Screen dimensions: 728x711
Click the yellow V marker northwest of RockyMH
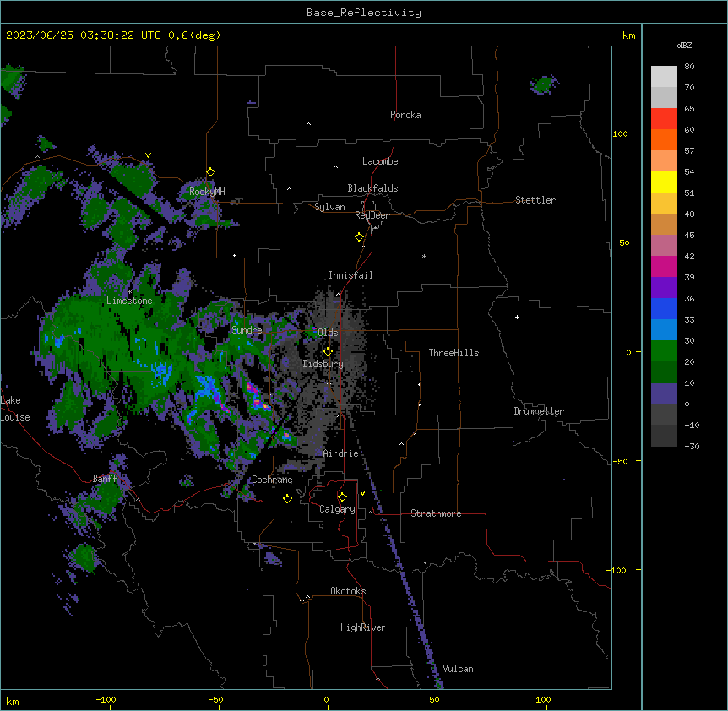point(148,155)
